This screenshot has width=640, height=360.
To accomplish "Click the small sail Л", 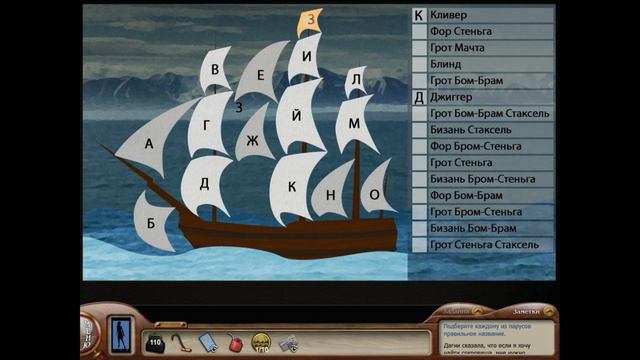I will point(356,80).
